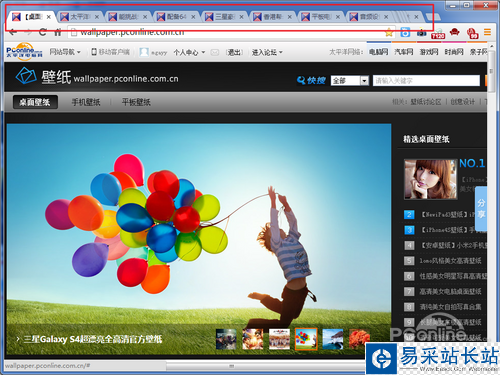Open the browser home page icon
The height and width of the screenshot is (375, 500).
[58, 32]
